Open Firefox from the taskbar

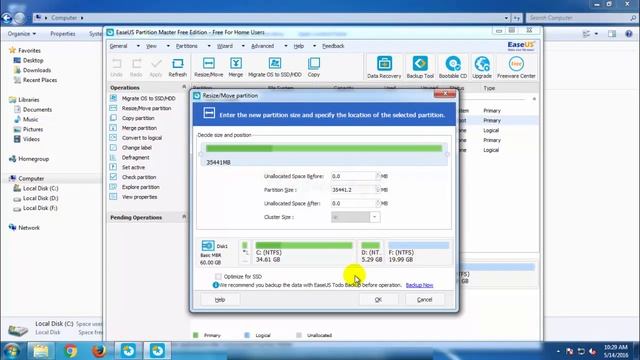point(99,351)
